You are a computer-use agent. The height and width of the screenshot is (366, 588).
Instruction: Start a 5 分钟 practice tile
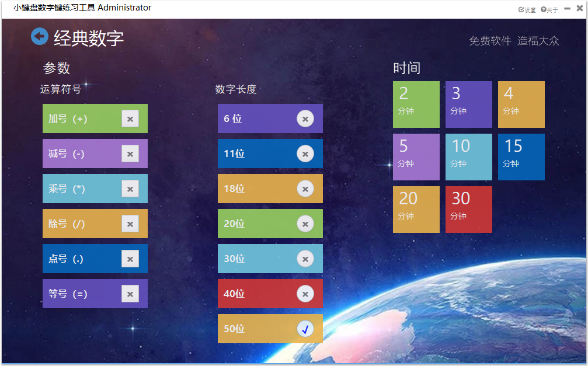point(416,157)
